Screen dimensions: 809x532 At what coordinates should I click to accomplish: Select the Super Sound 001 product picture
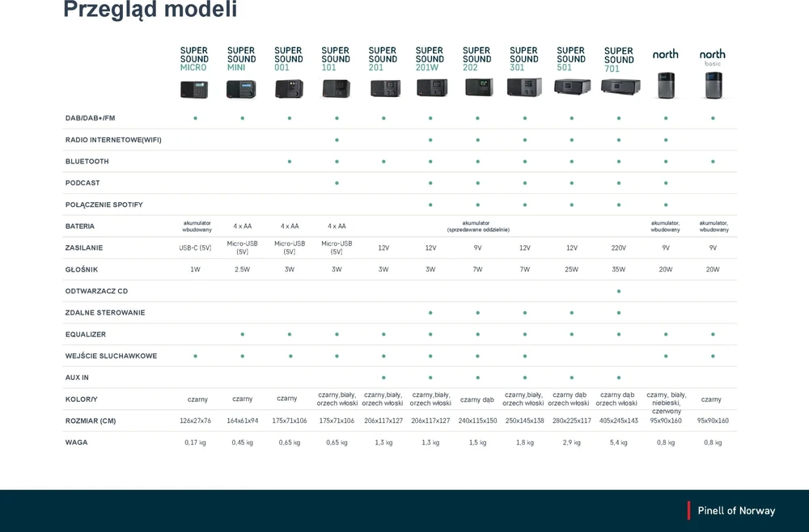coord(289,89)
